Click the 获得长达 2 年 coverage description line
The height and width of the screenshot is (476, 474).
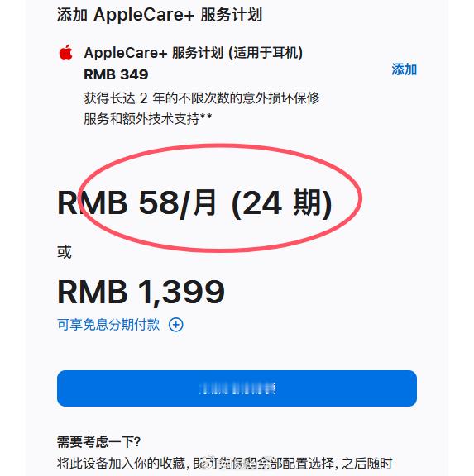[202, 98]
